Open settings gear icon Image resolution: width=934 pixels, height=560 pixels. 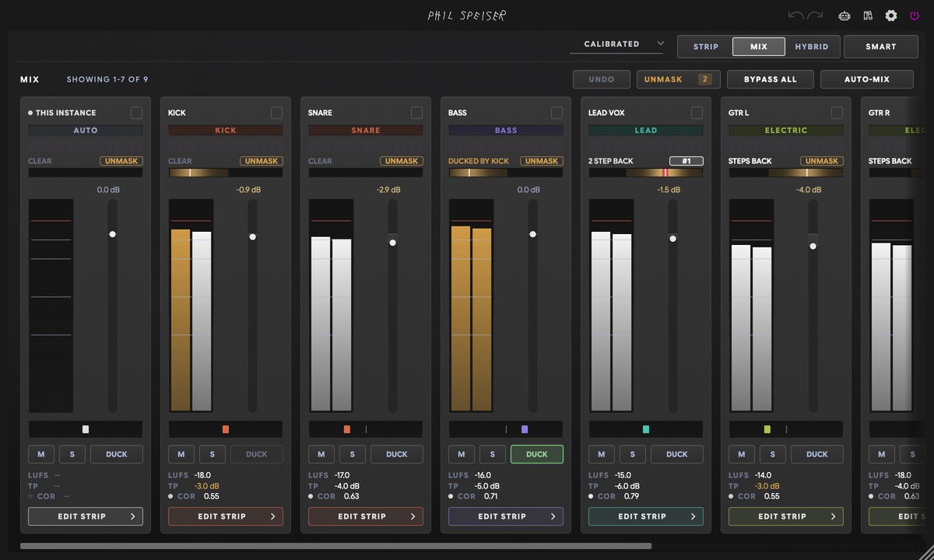coord(891,16)
